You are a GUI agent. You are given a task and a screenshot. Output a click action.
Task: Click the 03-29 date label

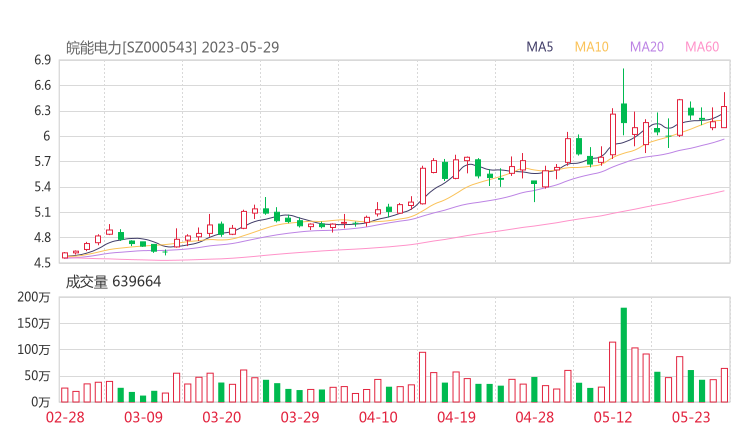pyautogui.click(x=300, y=417)
